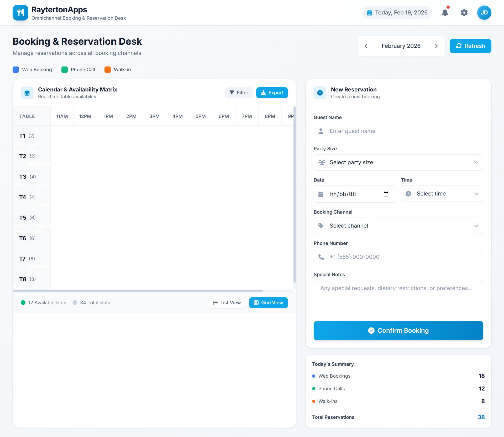The image size is (504, 437).
Task: Expand the Select time dropdown
Action: [x=442, y=194]
